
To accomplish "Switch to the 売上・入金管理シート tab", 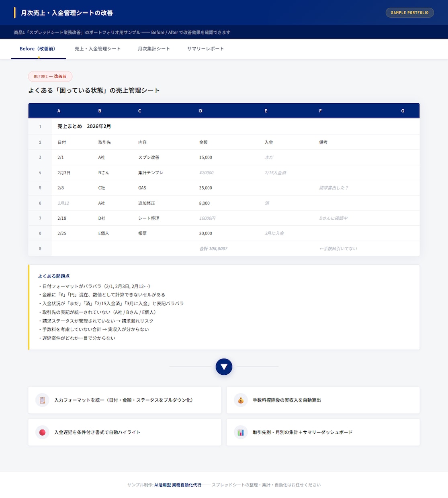I will (x=98, y=49).
